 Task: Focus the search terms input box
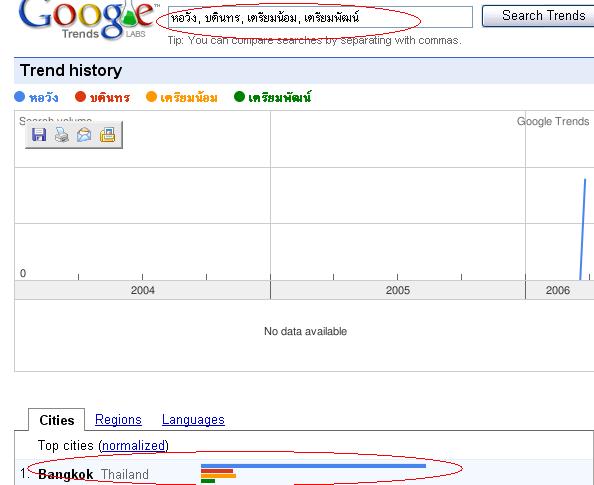coord(320,17)
